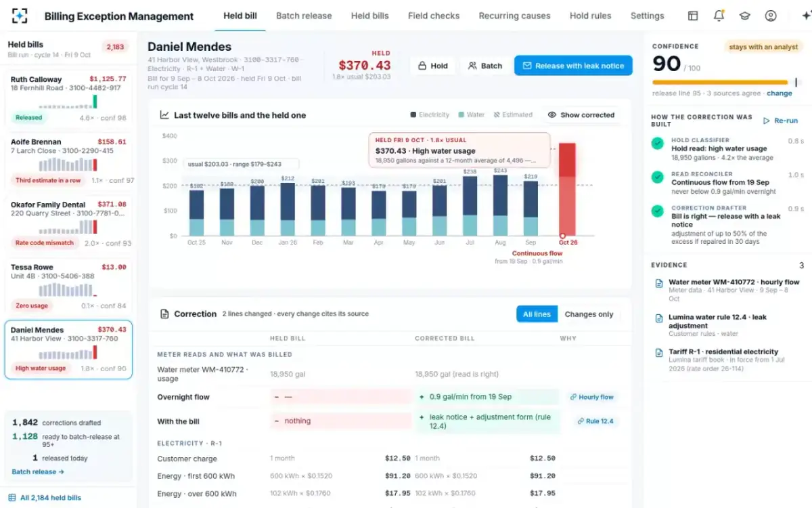Select the Ruth Calloway held bill card
812x508 pixels.
point(68,100)
